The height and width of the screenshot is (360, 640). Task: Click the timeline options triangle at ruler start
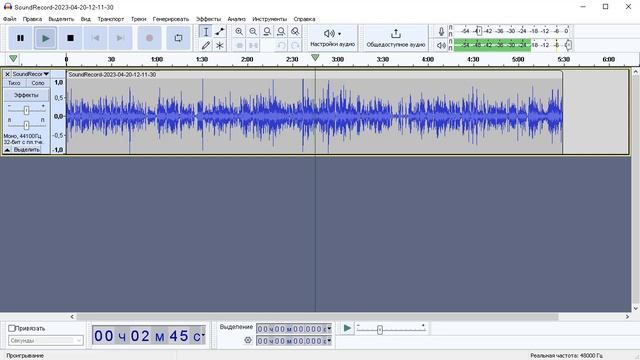[13, 59]
